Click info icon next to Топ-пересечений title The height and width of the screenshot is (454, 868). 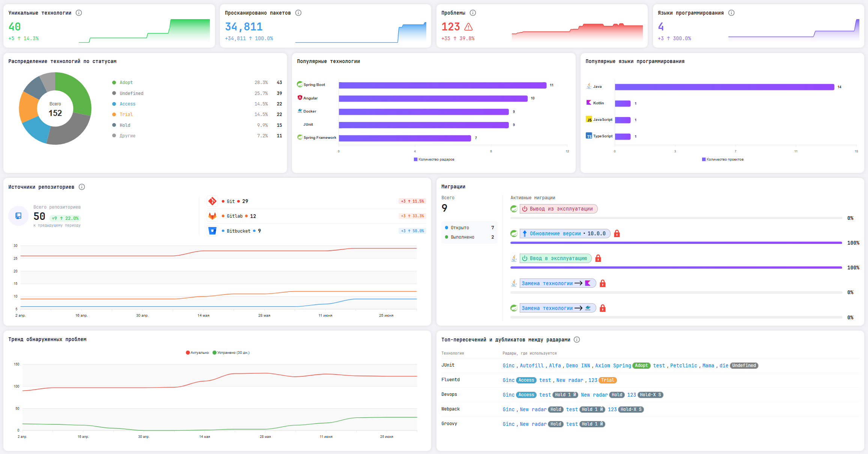tap(577, 340)
